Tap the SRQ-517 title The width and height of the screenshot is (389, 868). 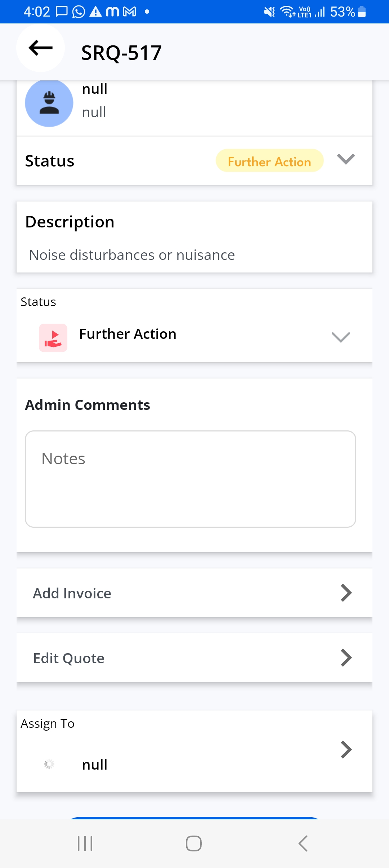point(121,53)
